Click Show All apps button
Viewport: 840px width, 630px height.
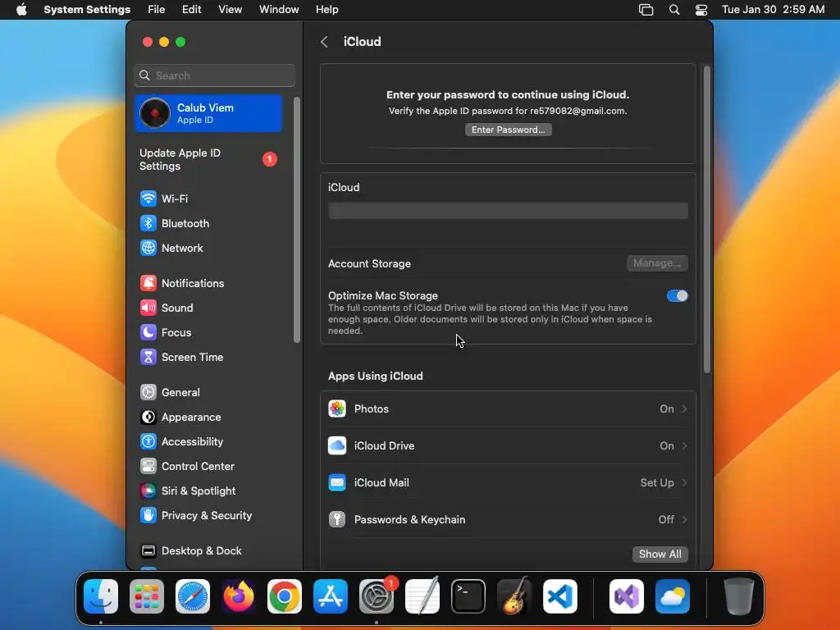(660, 555)
